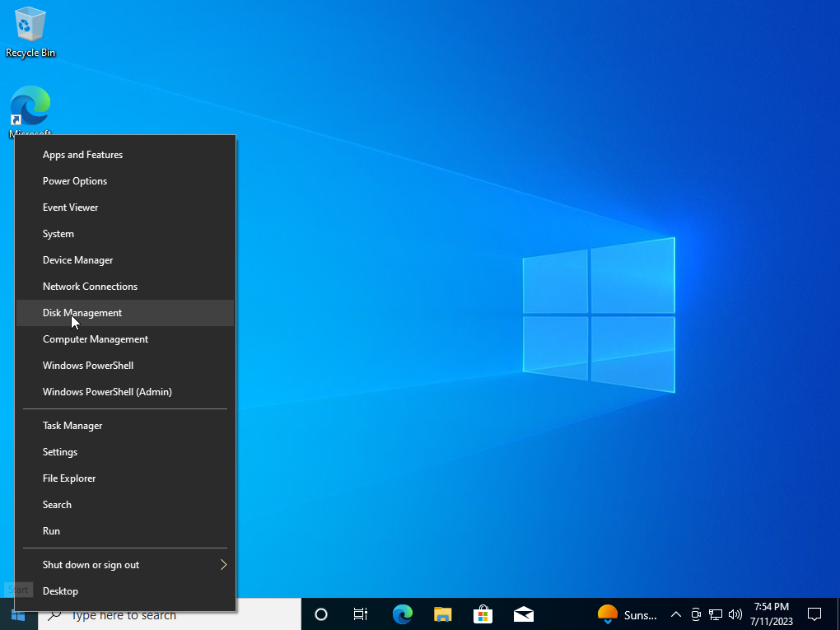Image resolution: width=840 pixels, height=630 pixels.
Task: Launch Microsoft Edge from the taskbar
Action: point(403,614)
